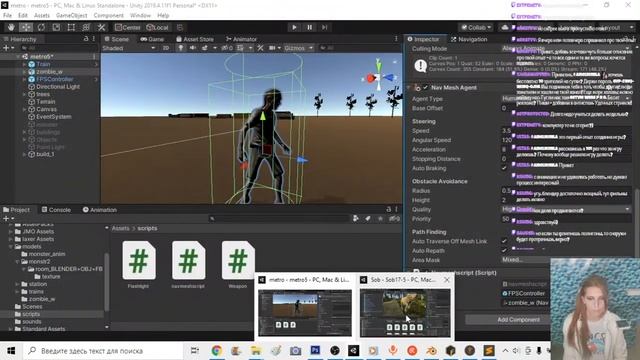Select FPSController in the Hierarchy
The width and height of the screenshot is (640, 360).
54,79
